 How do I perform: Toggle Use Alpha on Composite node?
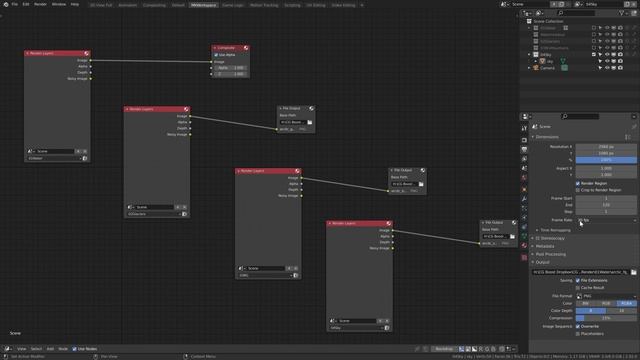click(x=216, y=55)
